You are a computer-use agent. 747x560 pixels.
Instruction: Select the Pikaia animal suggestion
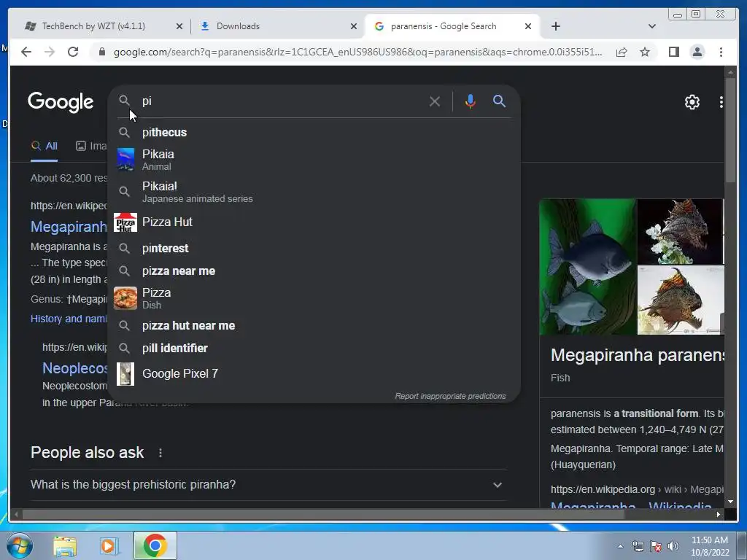click(x=314, y=160)
